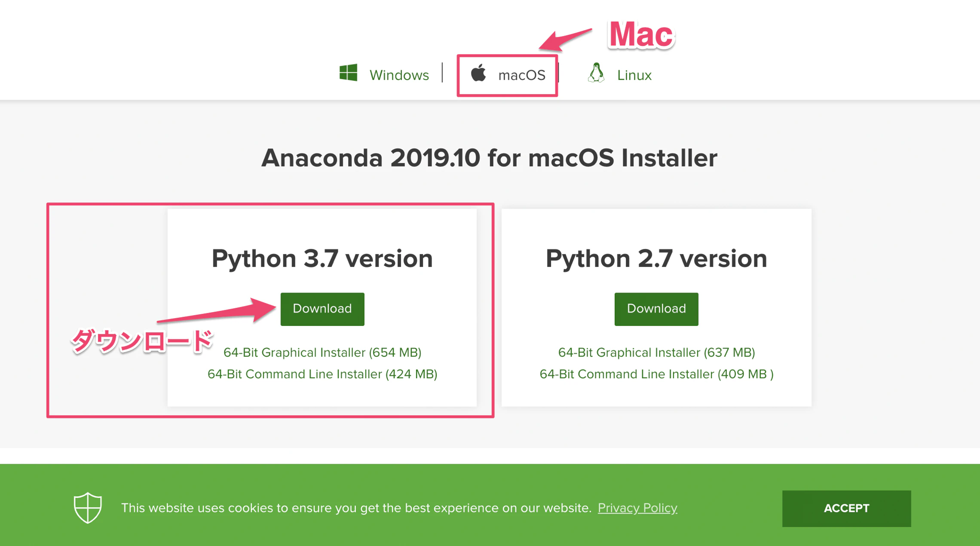980x546 pixels.
Task: Select the macOS tab
Action: click(508, 75)
